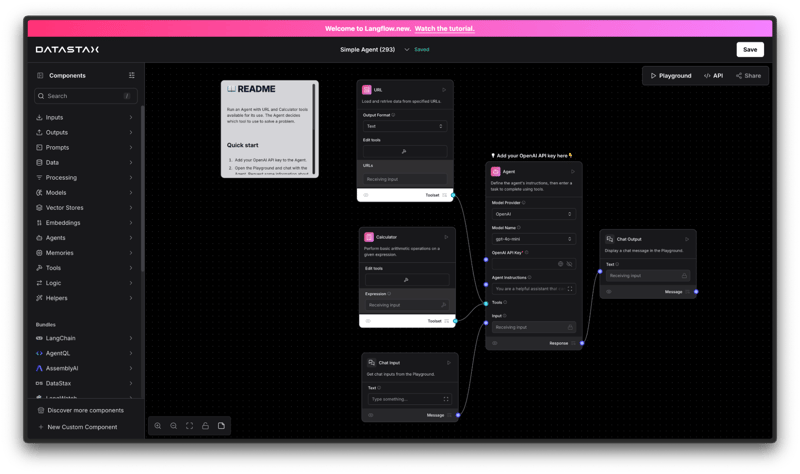The height and width of the screenshot is (474, 800).
Task: Run the URL component play icon
Action: coord(444,90)
